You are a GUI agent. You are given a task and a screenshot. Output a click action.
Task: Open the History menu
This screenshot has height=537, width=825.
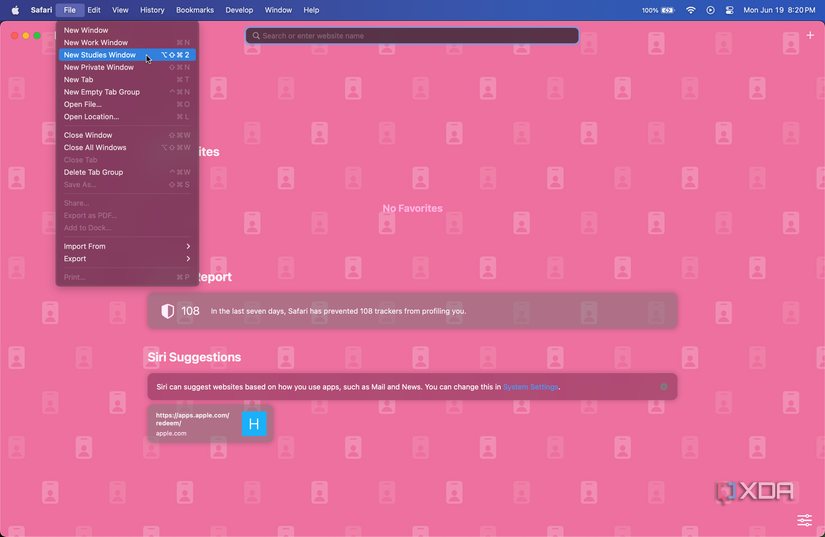(x=152, y=10)
